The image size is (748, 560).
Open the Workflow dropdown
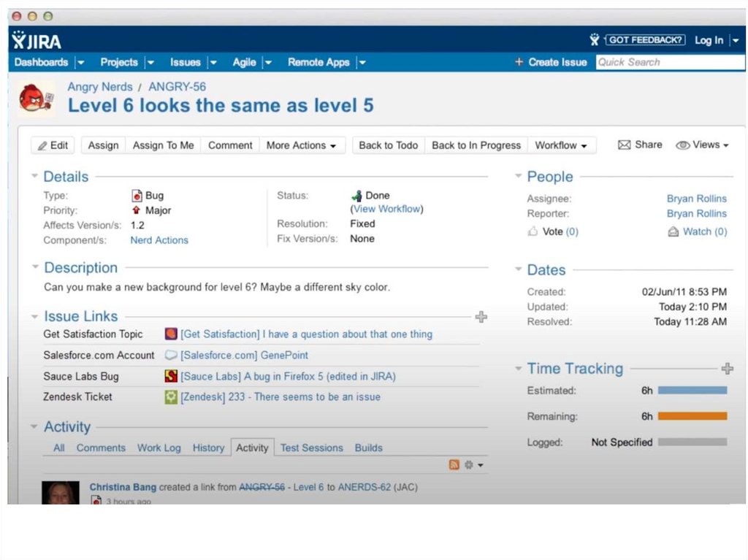tap(561, 145)
